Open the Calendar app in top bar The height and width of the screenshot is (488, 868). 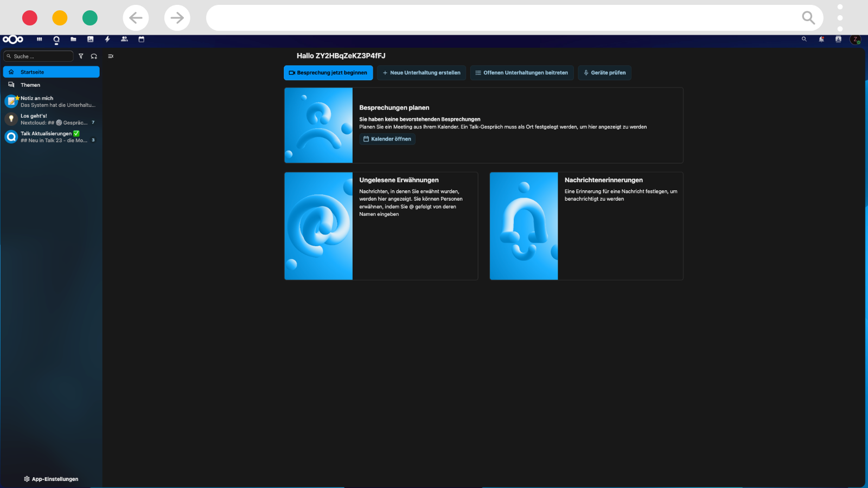tap(142, 39)
